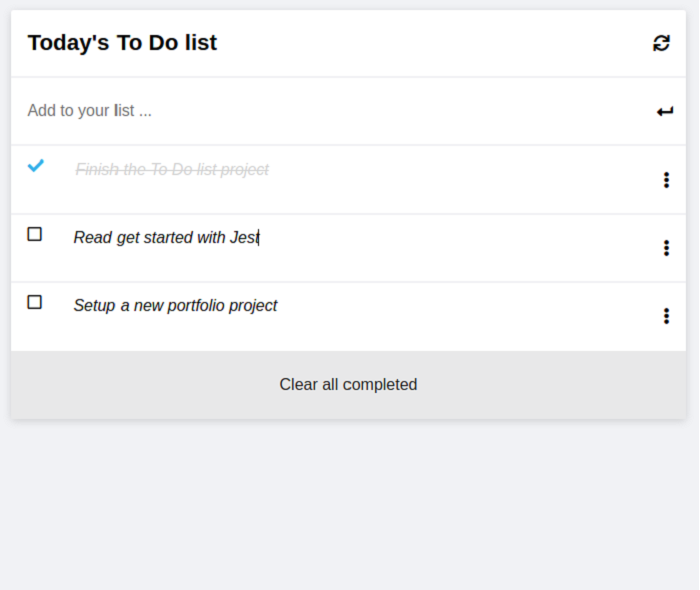
Task: Click the empty page background below the list
Action: 350,504
